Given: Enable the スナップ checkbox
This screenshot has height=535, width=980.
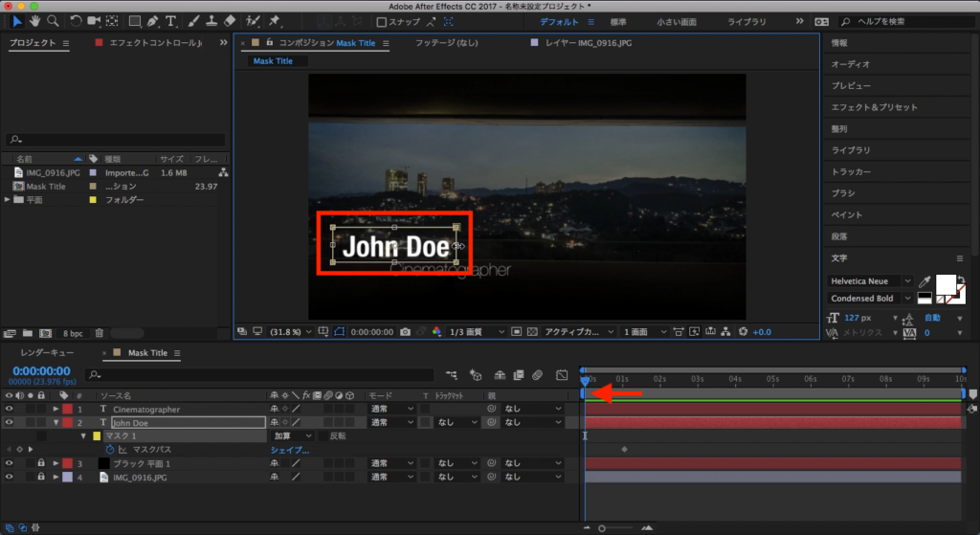Looking at the screenshot, I should (382, 21).
